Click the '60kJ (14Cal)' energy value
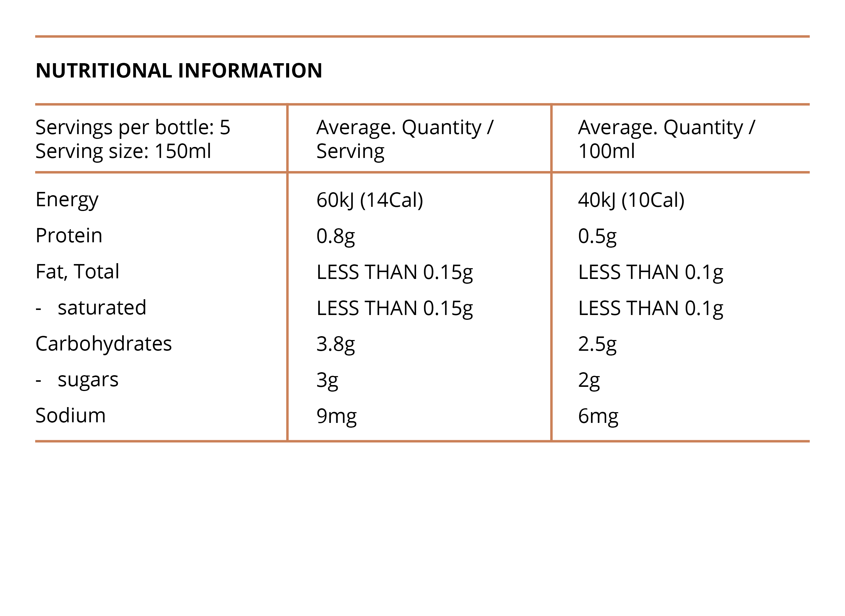The image size is (845, 616). [x=370, y=200]
